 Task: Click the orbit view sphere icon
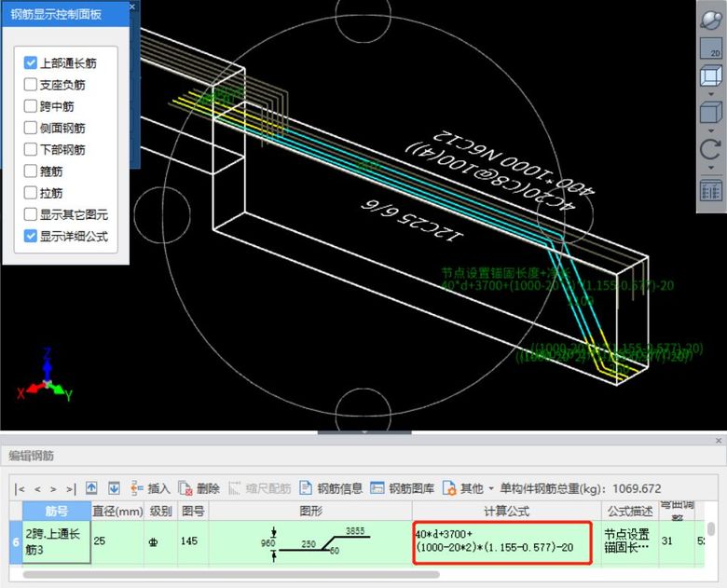(711, 21)
